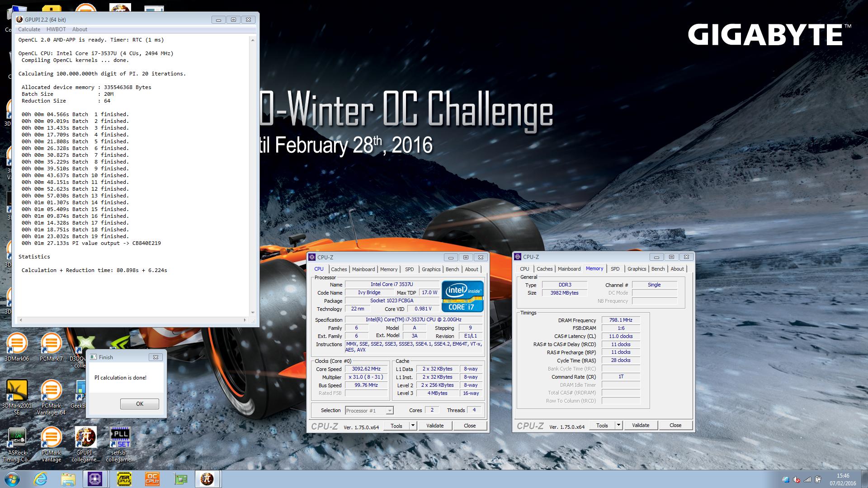
Task: Switch to Graphics tab in left CPU-Z
Action: coord(431,269)
